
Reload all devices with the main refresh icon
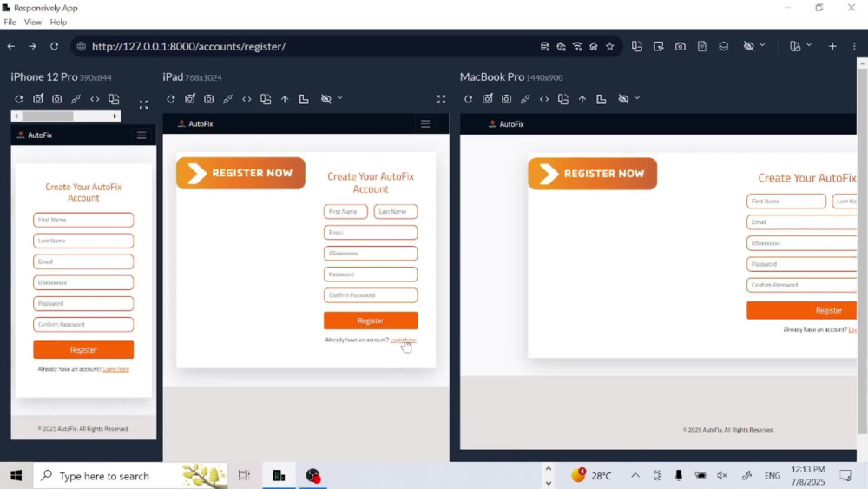54,47
